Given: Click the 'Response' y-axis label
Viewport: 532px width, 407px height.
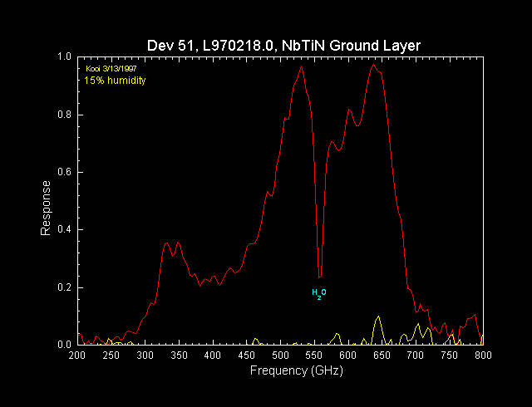Looking at the screenshot, I should [x=47, y=208].
